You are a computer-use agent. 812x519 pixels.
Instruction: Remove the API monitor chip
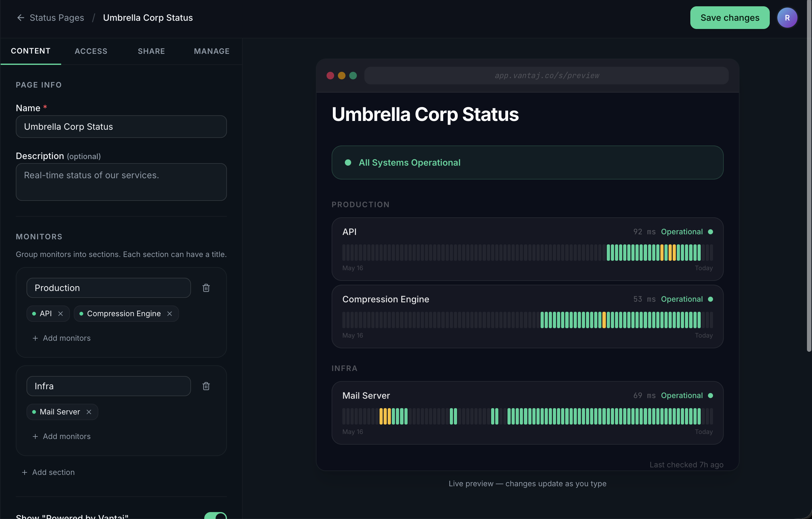tap(61, 314)
